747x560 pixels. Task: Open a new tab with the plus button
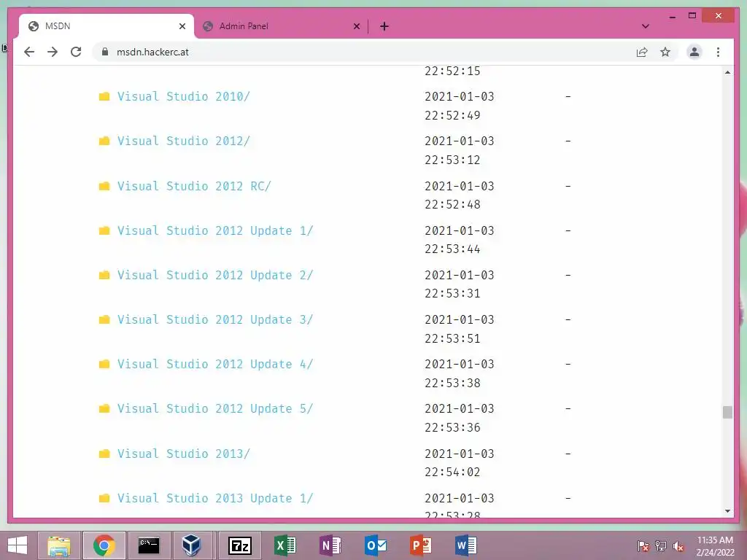click(x=384, y=26)
